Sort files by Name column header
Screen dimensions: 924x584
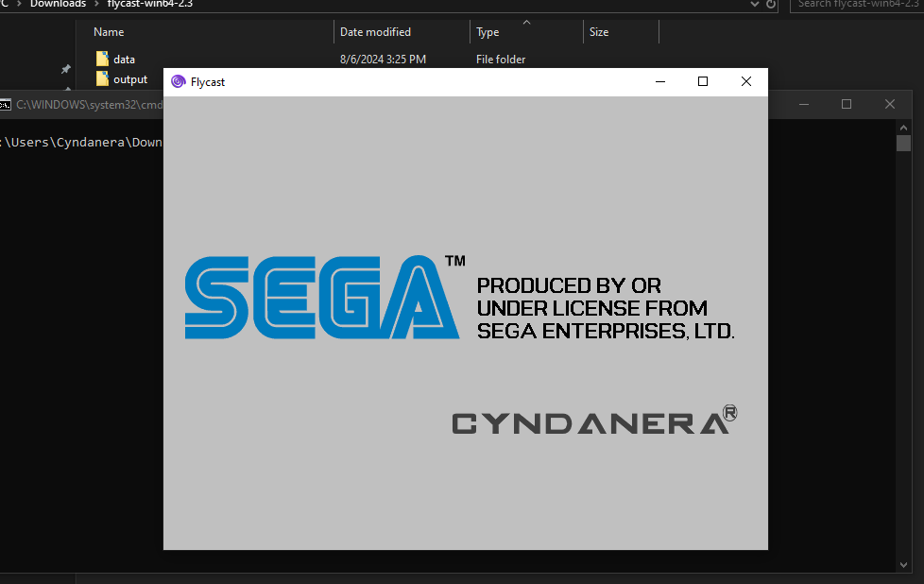click(x=109, y=32)
